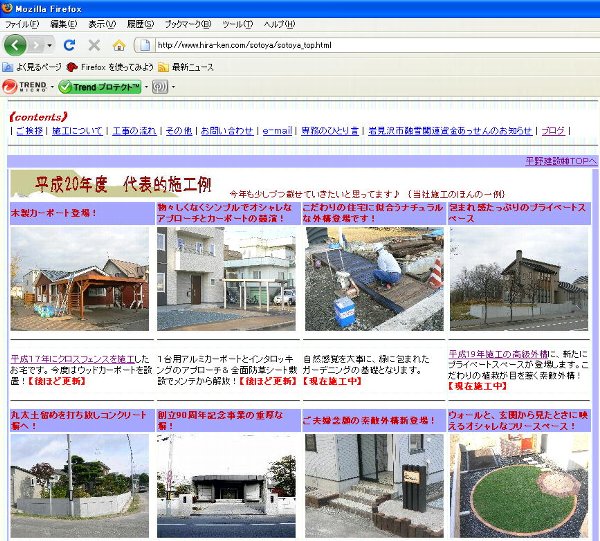The image size is (600, 541).
Task: Open the ツール menu
Action: 238,24
